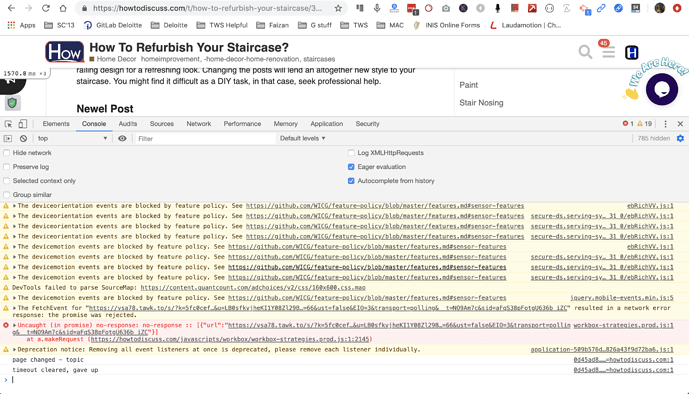The height and width of the screenshot is (394, 689).
Task: Jump to Paint in sidebar
Action: click(468, 85)
